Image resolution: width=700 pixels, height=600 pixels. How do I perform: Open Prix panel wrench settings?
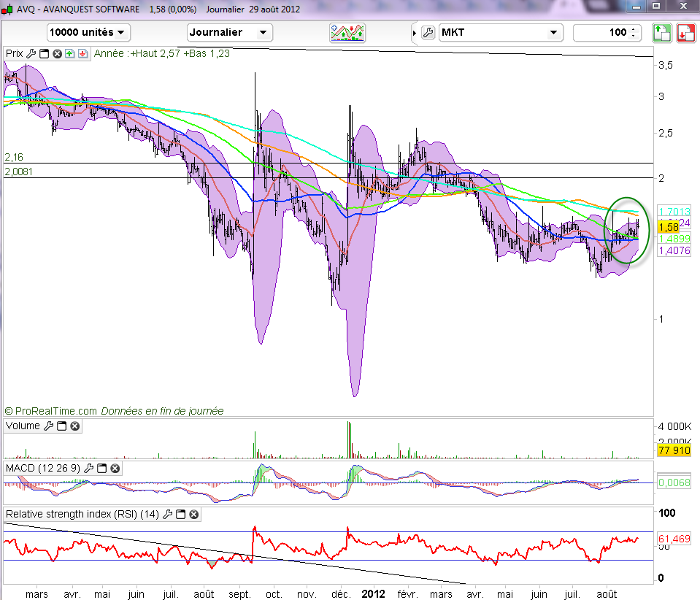(31, 53)
